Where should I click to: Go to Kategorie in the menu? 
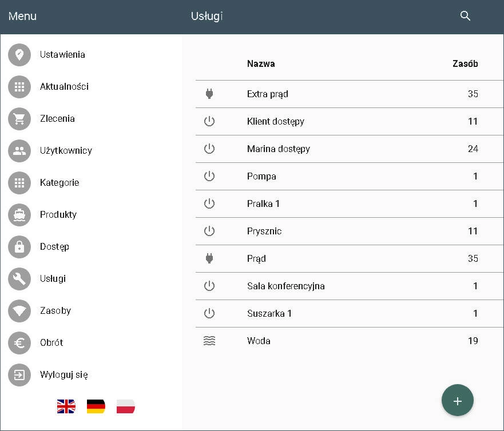point(59,183)
